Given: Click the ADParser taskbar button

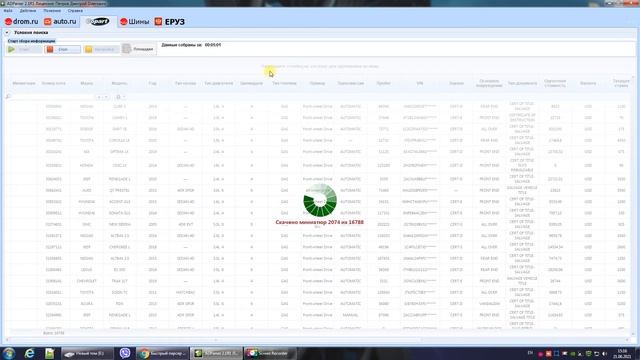Looking at the screenshot, I should 216,353.
